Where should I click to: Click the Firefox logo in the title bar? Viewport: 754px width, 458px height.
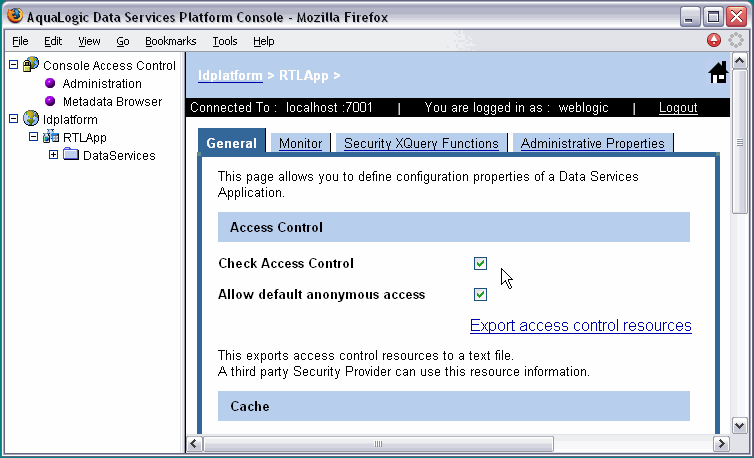15,15
